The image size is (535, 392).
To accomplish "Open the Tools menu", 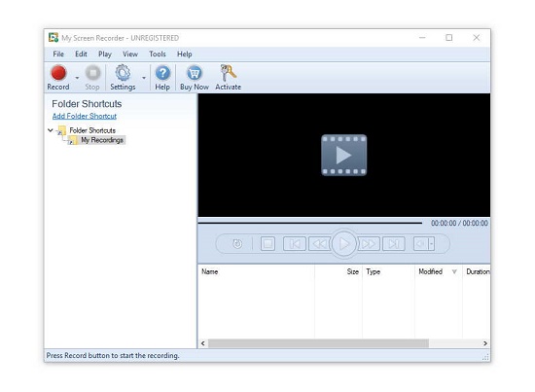I will (x=158, y=53).
